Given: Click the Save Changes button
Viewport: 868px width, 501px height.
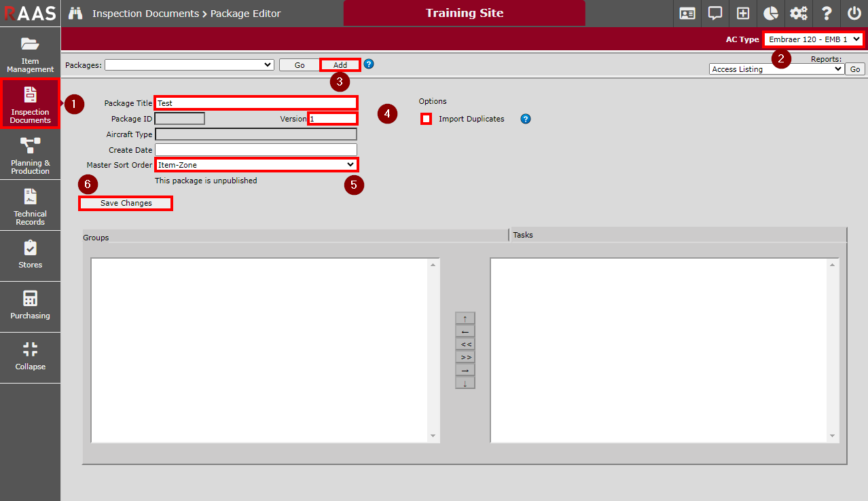Looking at the screenshot, I should tap(125, 202).
